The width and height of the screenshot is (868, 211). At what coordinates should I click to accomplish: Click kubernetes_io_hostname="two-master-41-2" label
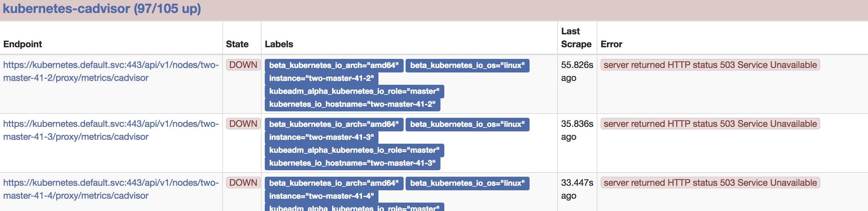point(352,104)
